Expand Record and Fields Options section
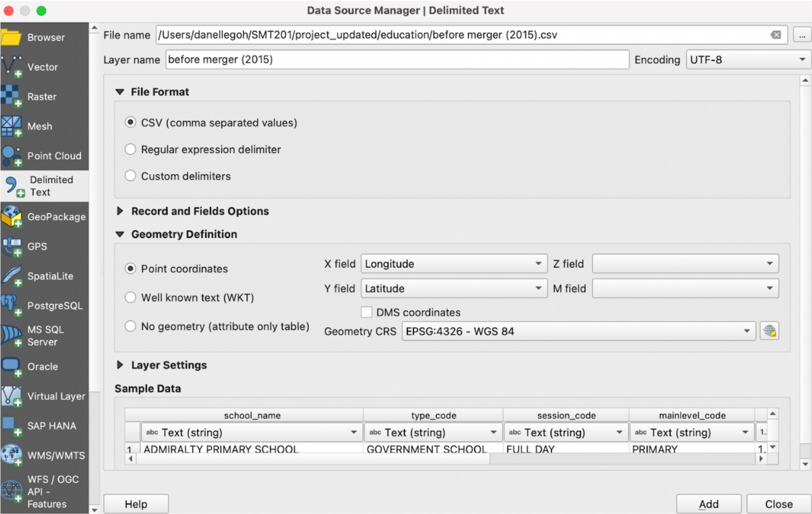 [120, 211]
